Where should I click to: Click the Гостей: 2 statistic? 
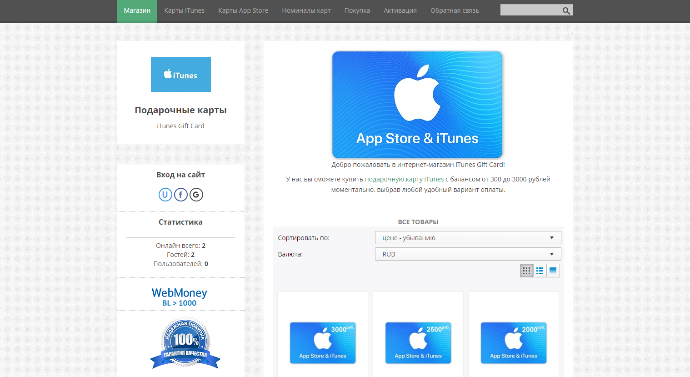click(181, 255)
